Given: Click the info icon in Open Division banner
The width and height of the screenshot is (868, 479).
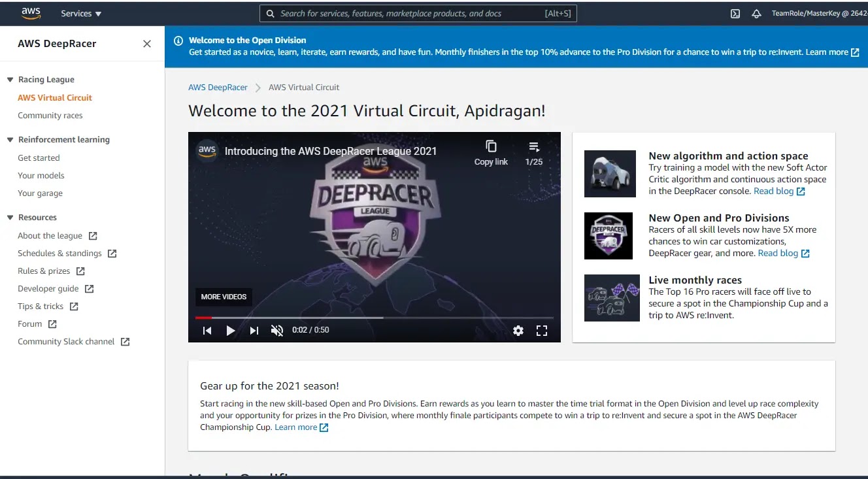Looking at the screenshot, I should (x=178, y=41).
